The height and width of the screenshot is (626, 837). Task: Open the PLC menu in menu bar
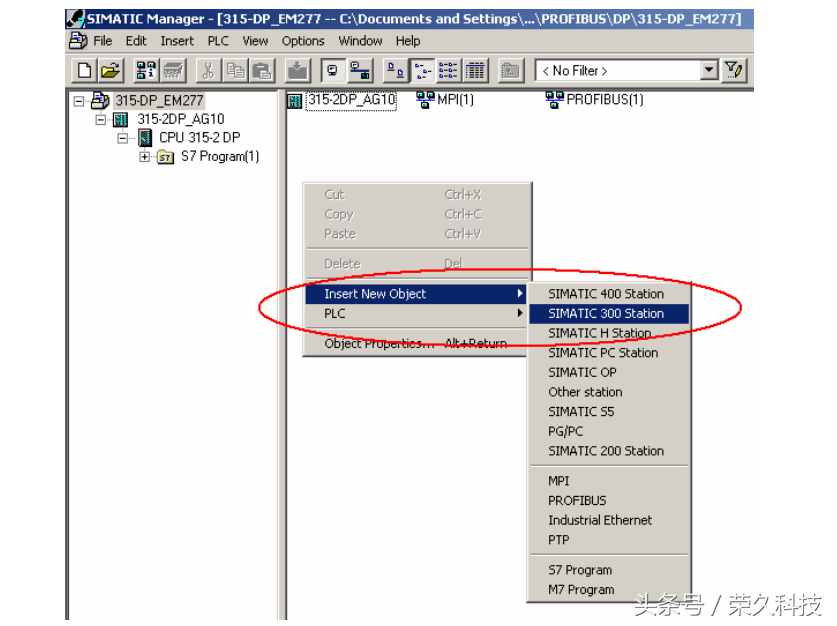coord(218,41)
